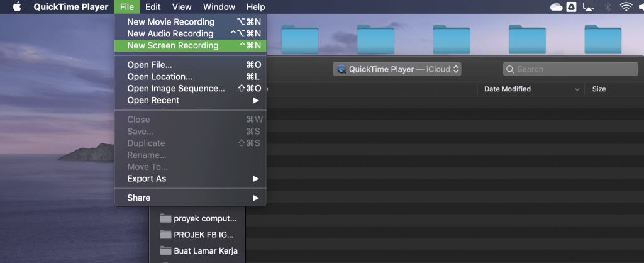This screenshot has width=644, height=263.
Task: Open the QuickTime Player — iCloud location popup
Action: [x=397, y=69]
